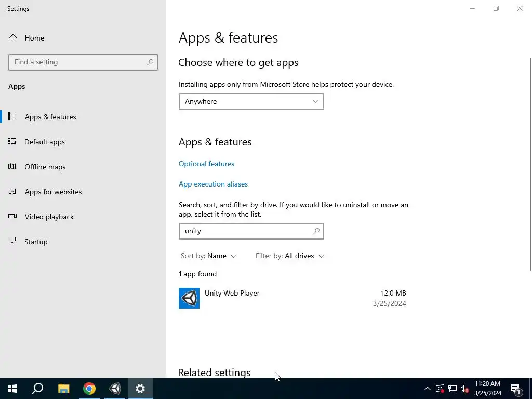Screen dimensions: 532x399
Task: Select Apps & features in sidebar
Action: pos(83,117)
